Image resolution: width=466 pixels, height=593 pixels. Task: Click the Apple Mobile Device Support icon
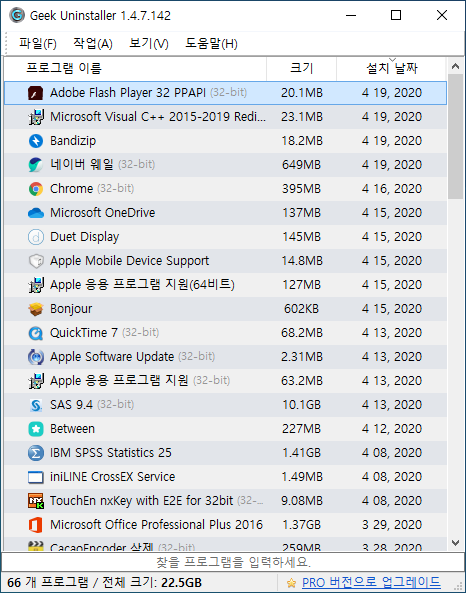coord(36,261)
